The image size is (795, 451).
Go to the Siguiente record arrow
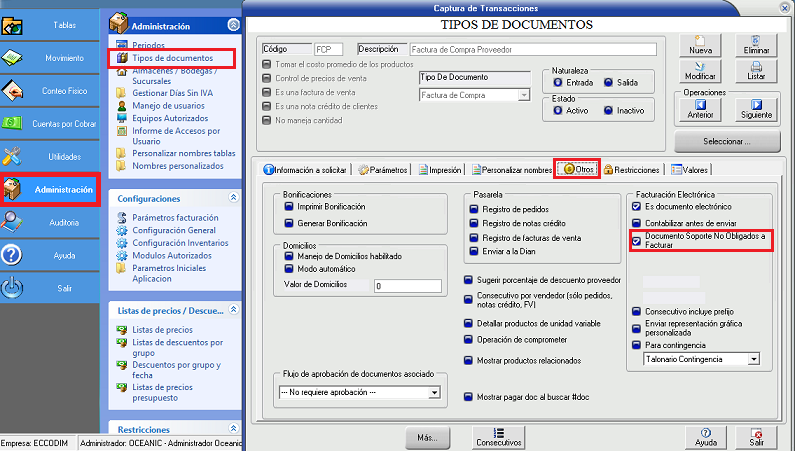tap(757, 108)
